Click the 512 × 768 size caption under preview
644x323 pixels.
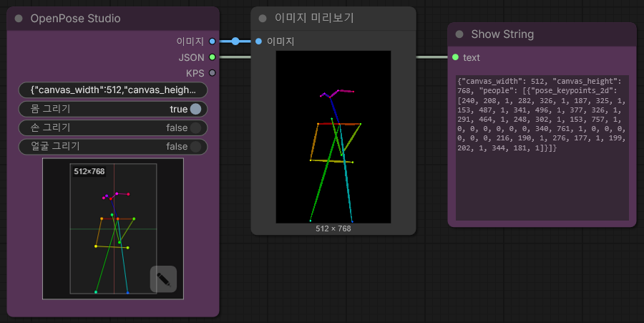coord(333,228)
